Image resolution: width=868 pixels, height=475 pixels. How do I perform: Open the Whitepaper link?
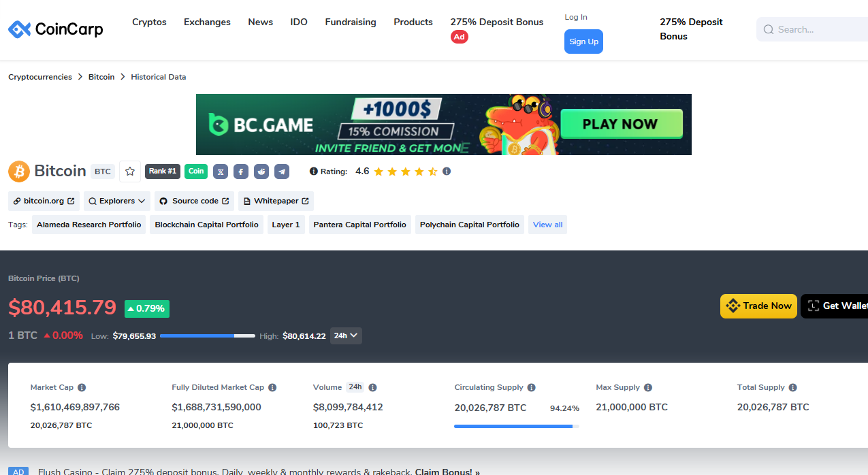[276, 201]
